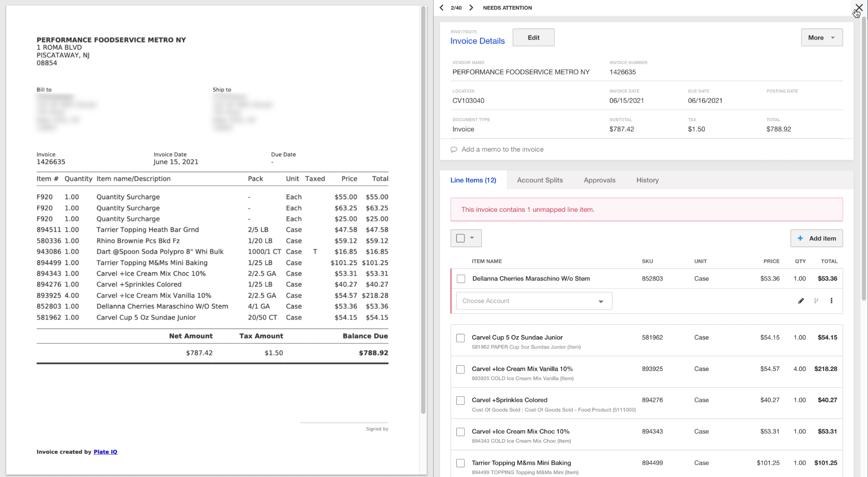Click SKU 852803 in line items list
This screenshot has width=868, height=477.
tap(652, 279)
